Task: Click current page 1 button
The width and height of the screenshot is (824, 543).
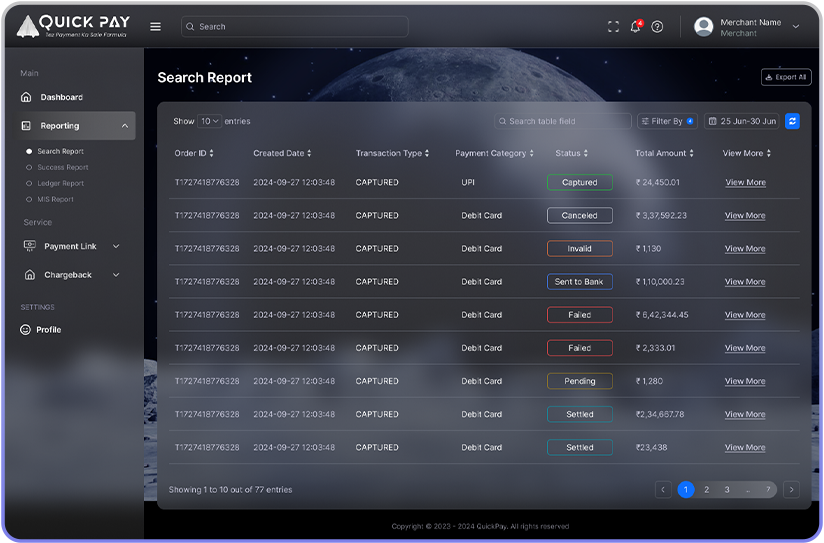Action: 686,490
